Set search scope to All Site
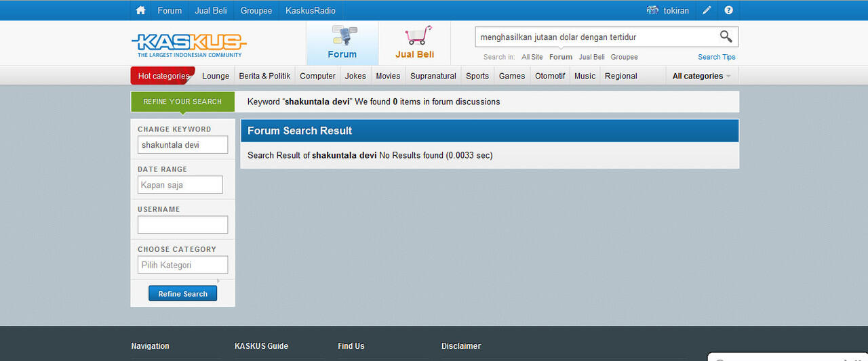The width and height of the screenshot is (868, 361). [532, 57]
